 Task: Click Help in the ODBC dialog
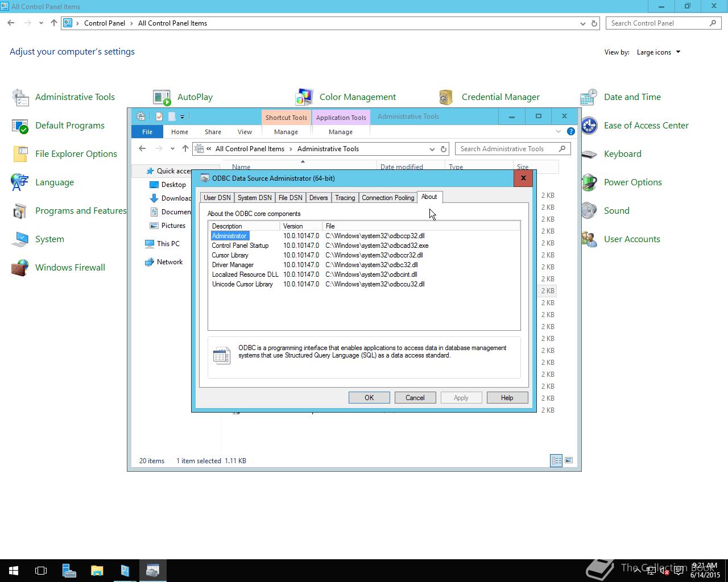pyautogui.click(x=507, y=398)
